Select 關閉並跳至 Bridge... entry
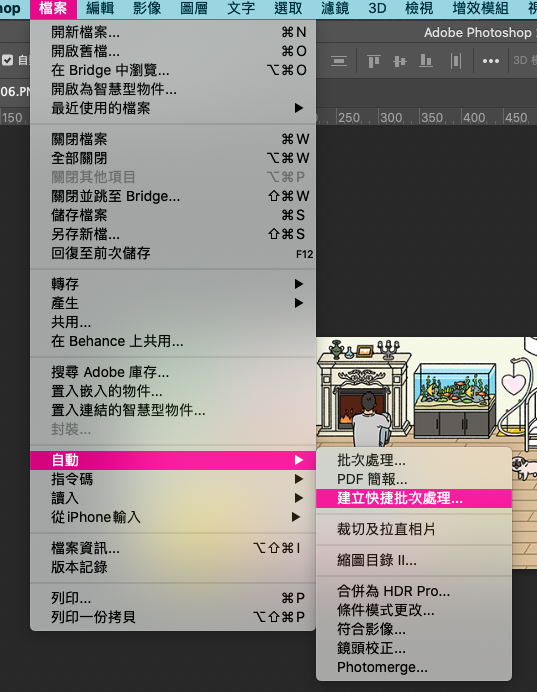The image size is (537, 692). click(x=173, y=196)
